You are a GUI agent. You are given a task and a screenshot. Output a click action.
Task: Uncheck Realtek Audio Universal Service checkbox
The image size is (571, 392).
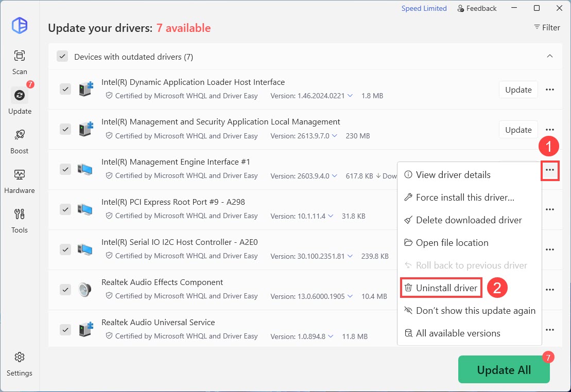65,330
